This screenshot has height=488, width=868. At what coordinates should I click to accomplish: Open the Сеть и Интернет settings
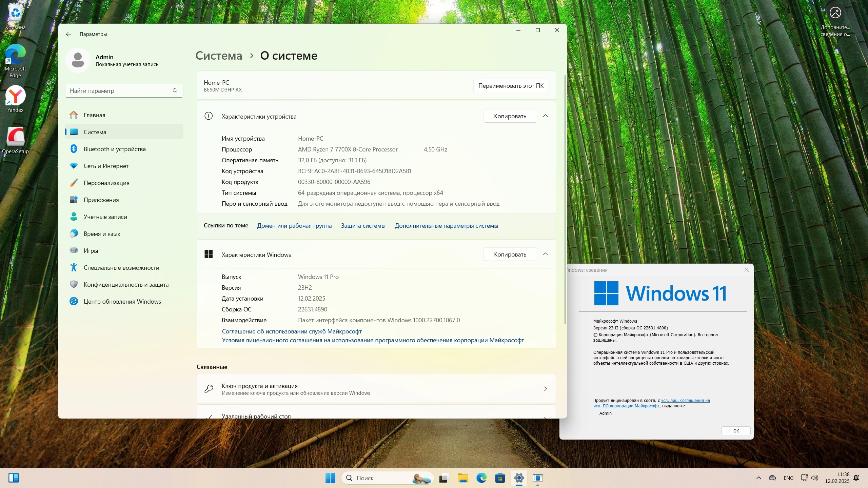point(106,166)
